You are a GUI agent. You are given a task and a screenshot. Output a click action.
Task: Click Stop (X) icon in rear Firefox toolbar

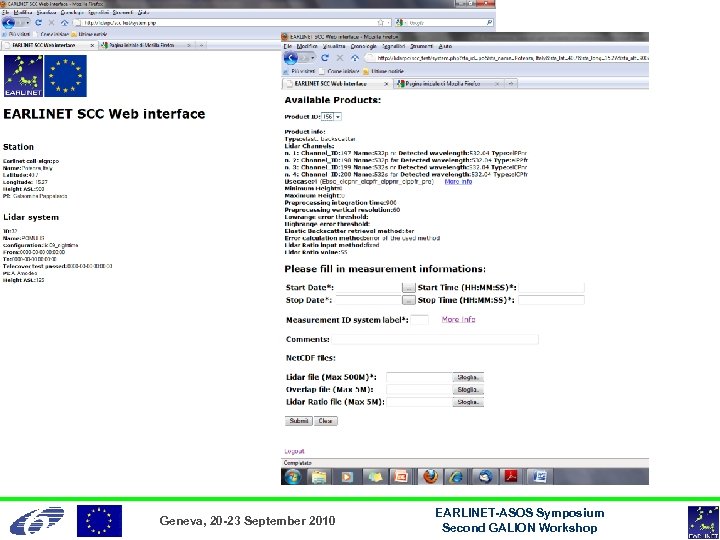pos(51,22)
